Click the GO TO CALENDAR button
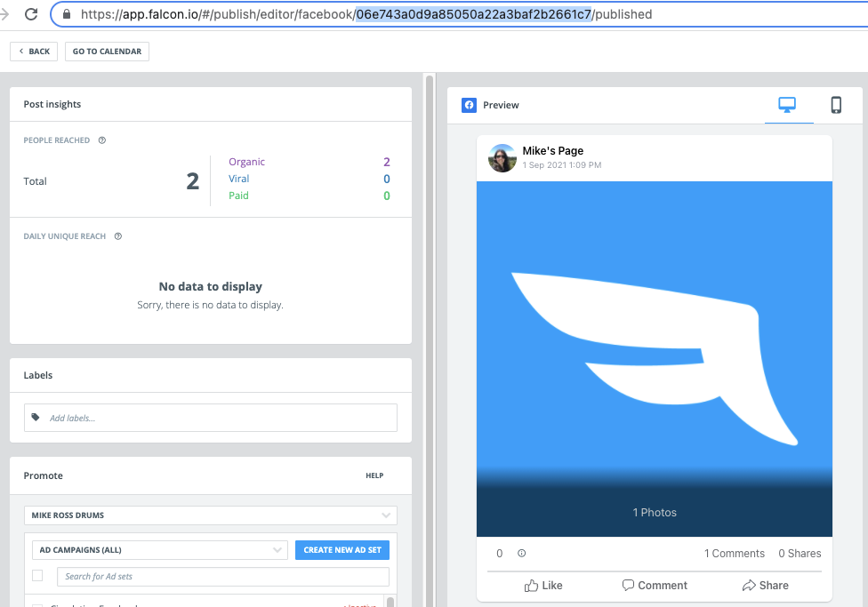The image size is (868, 607). (107, 52)
